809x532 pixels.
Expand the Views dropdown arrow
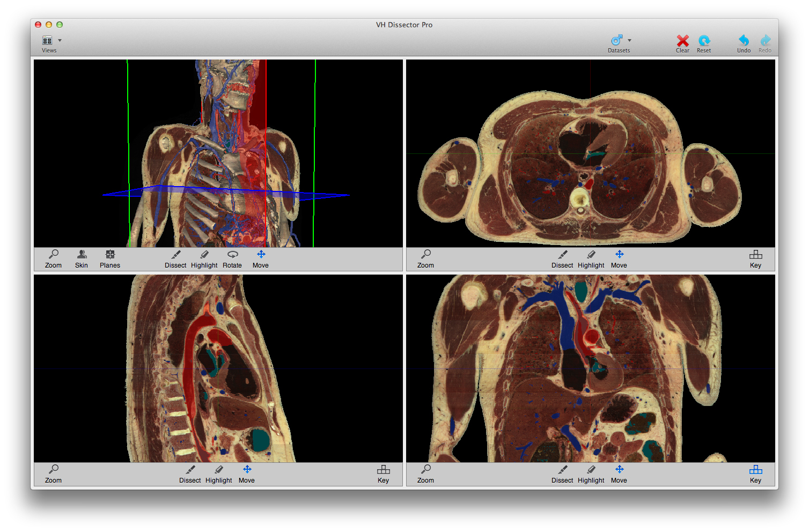(60, 40)
